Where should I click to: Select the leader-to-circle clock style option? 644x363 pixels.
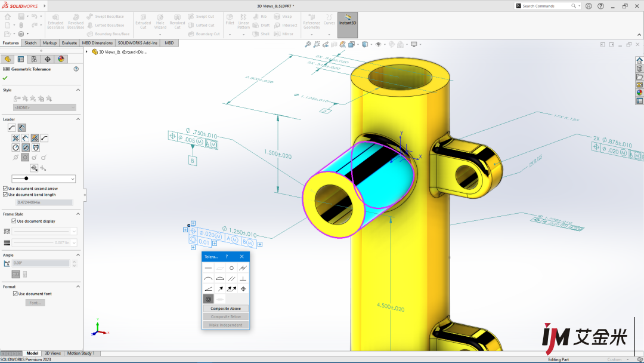click(16, 147)
